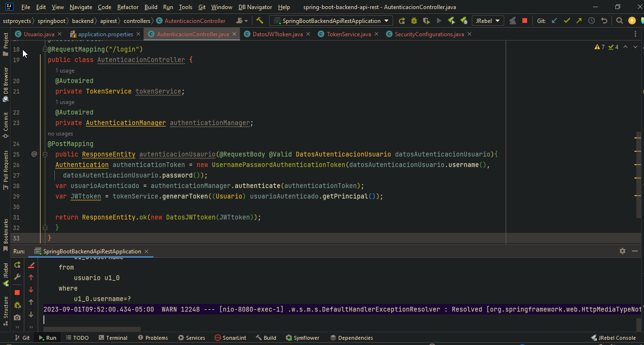644x345 pixels.
Task: Open the related-items gutter icon on line 25
Action: coord(34,154)
